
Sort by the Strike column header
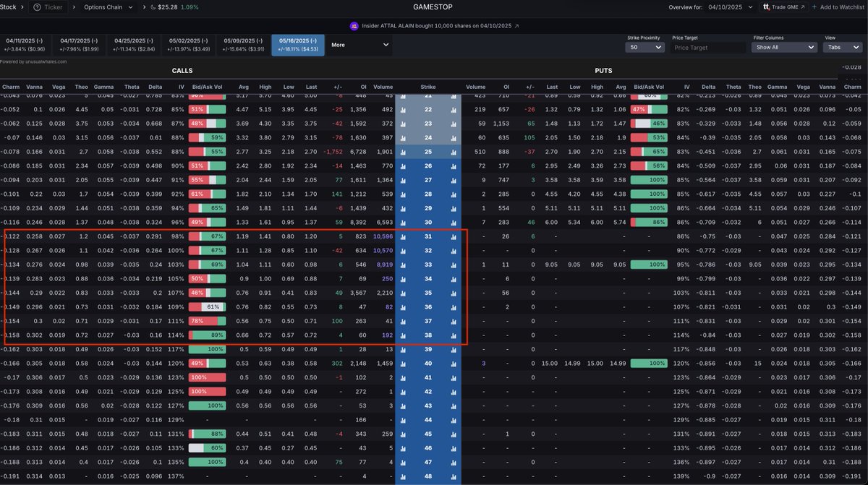427,86
